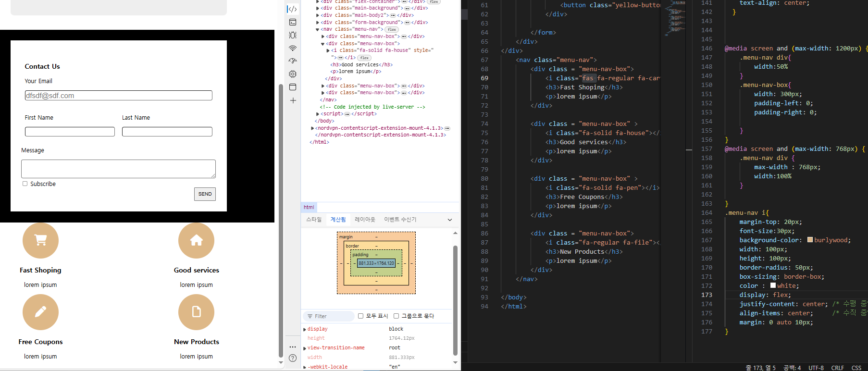
Task: Click the New Products file icon
Action: coord(196,312)
